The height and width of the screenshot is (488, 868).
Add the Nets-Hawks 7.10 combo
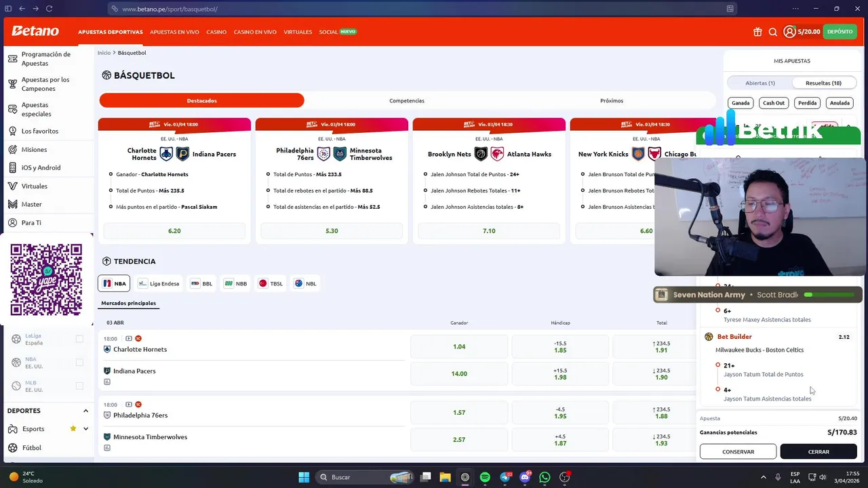tap(489, 230)
